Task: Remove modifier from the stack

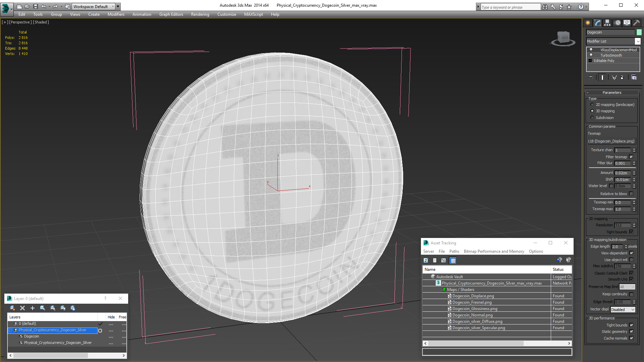Action: (x=622, y=77)
